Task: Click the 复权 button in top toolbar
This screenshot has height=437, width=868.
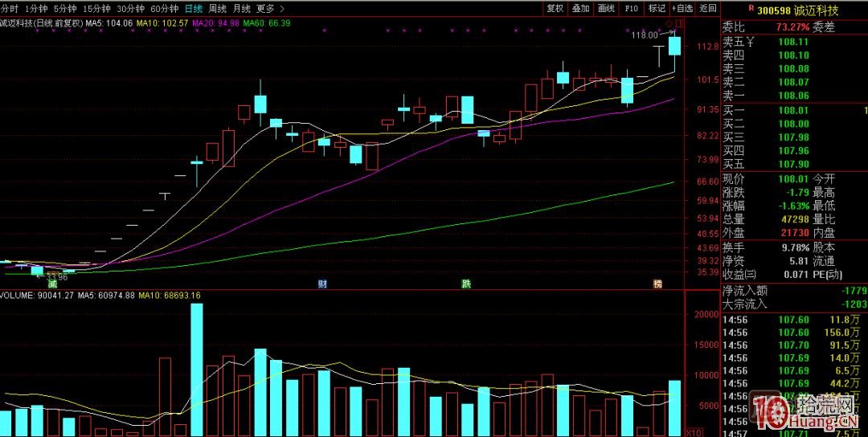Action: coord(555,8)
